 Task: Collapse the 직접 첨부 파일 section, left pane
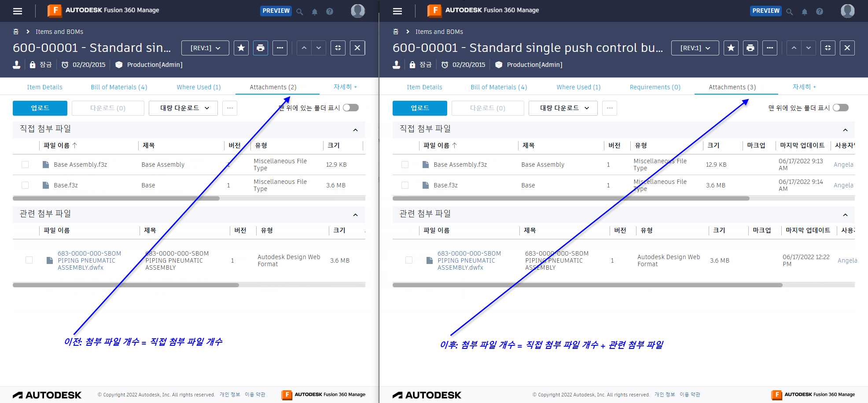(x=356, y=130)
